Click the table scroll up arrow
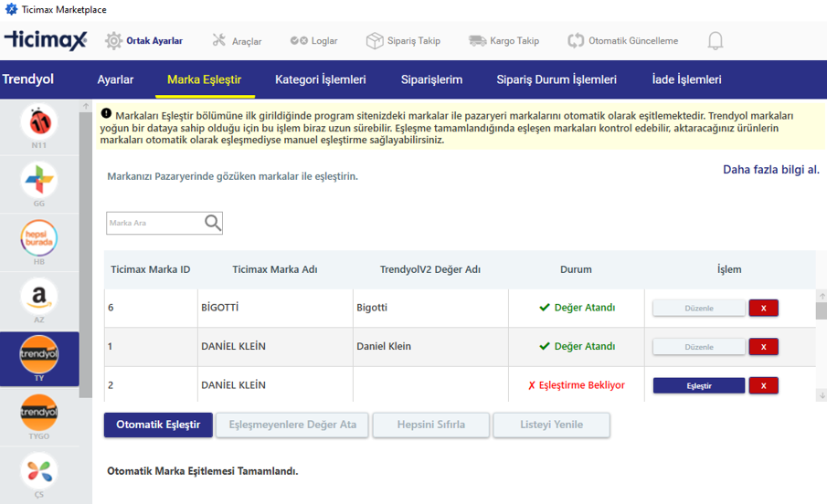827x504 pixels. [x=822, y=296]
